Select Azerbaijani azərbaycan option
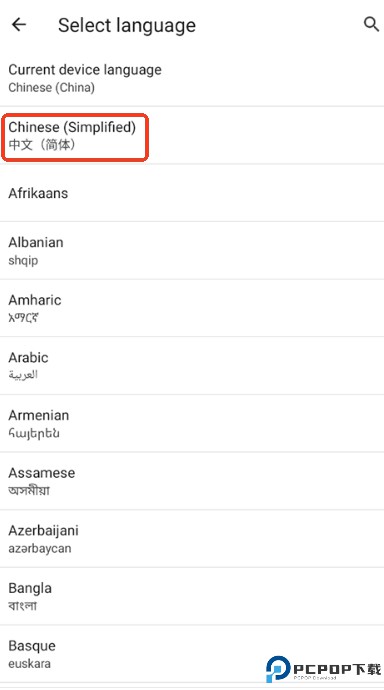Image resolution: width=384 pixels, height=690 pixels. click(192, 539)
